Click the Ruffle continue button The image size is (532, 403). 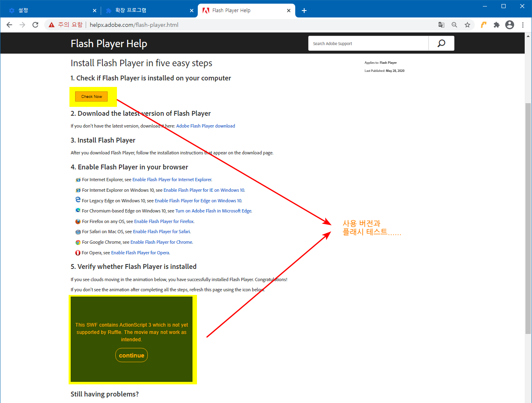pyautogui.click(x=132, y=355)
